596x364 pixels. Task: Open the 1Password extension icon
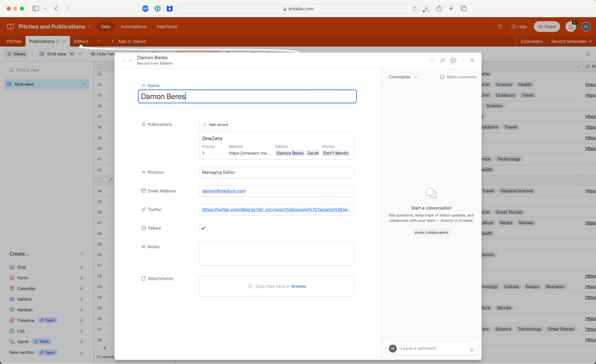pos(158,9)
